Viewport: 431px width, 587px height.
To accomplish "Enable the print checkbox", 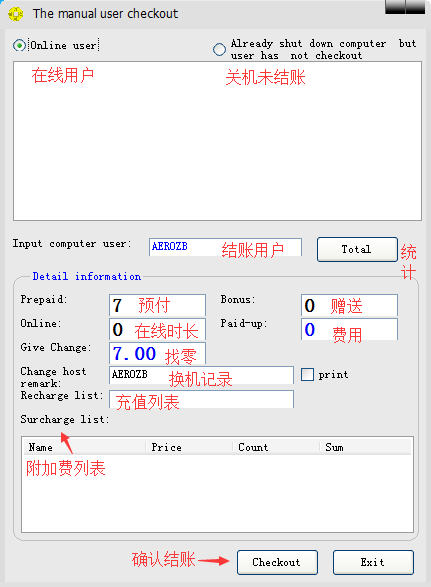I will tap(307, 374).
